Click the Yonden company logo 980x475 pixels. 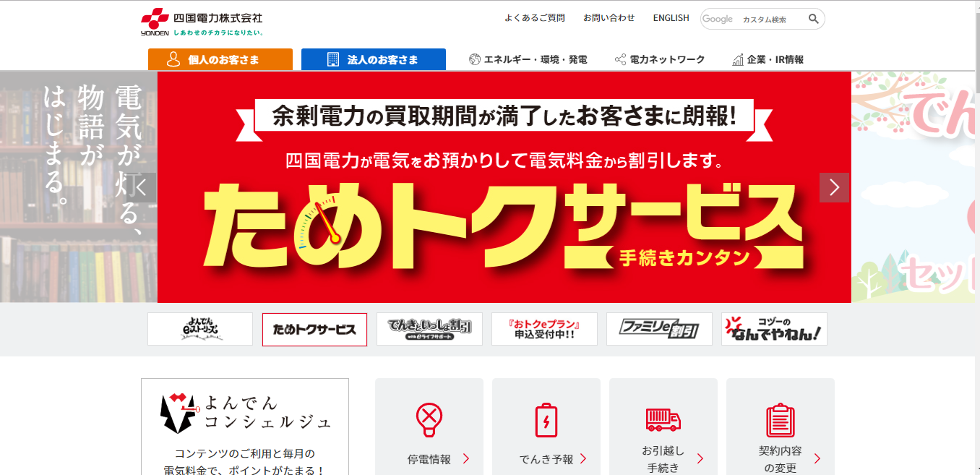tap(202, 23)
